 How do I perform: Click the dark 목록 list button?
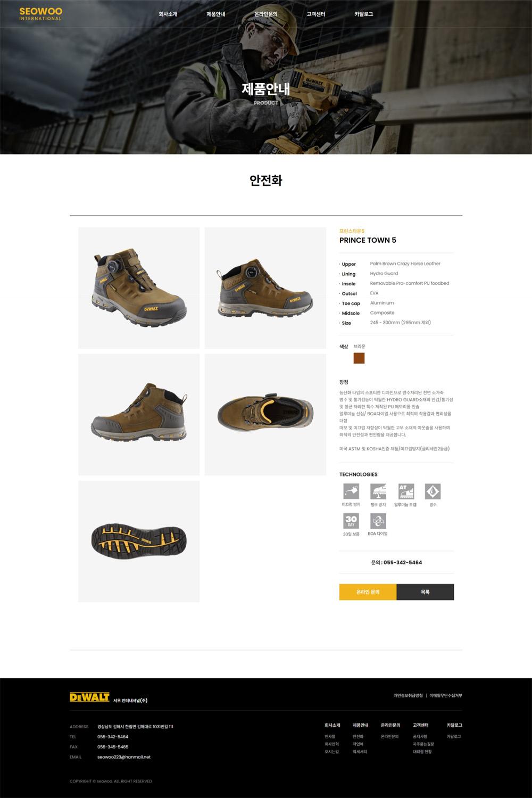coord(426,592)
